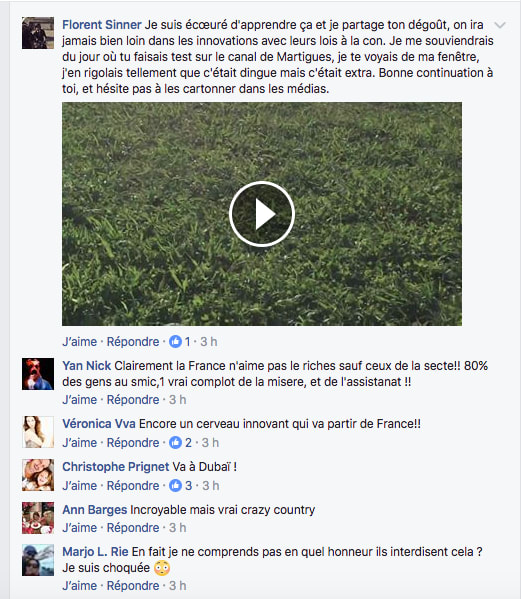Click Marjo L. Rie's avatar image

coord(38,560)
